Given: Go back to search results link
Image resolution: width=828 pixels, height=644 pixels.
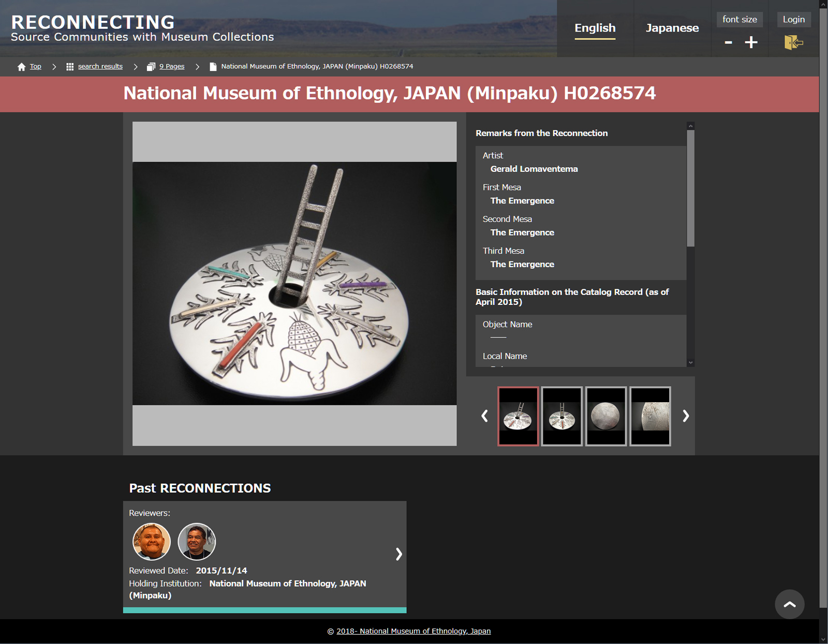Looking at the screenshot, I should coord(100,66).
